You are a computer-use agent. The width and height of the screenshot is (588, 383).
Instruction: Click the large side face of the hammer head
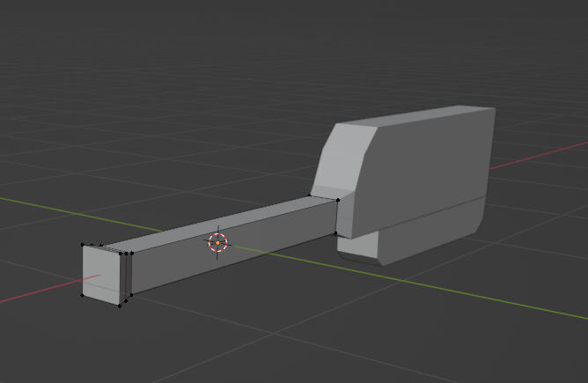(x=420, y=171)
